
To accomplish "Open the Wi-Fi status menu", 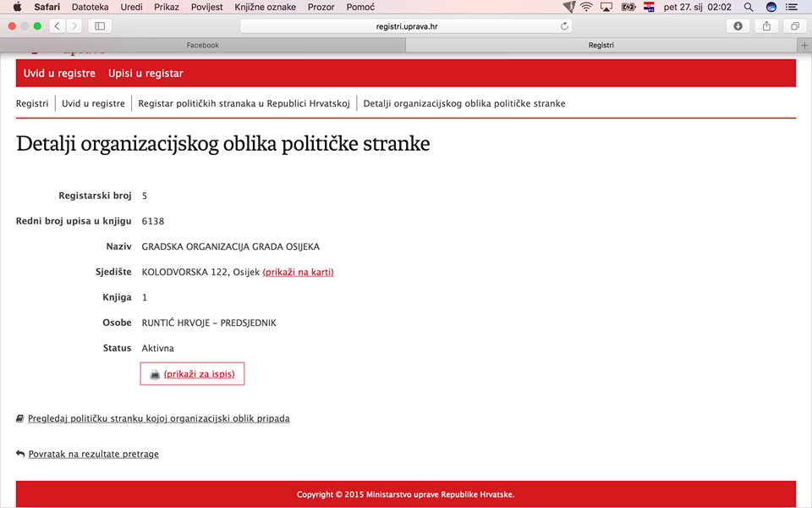I will 586,7.
